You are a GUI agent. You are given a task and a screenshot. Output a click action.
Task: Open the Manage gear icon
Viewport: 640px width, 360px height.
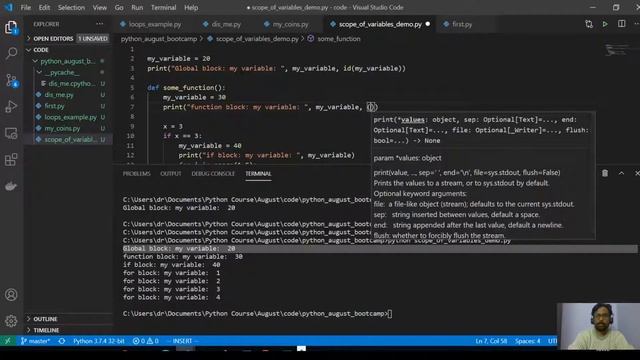click(x=11, y=321)
